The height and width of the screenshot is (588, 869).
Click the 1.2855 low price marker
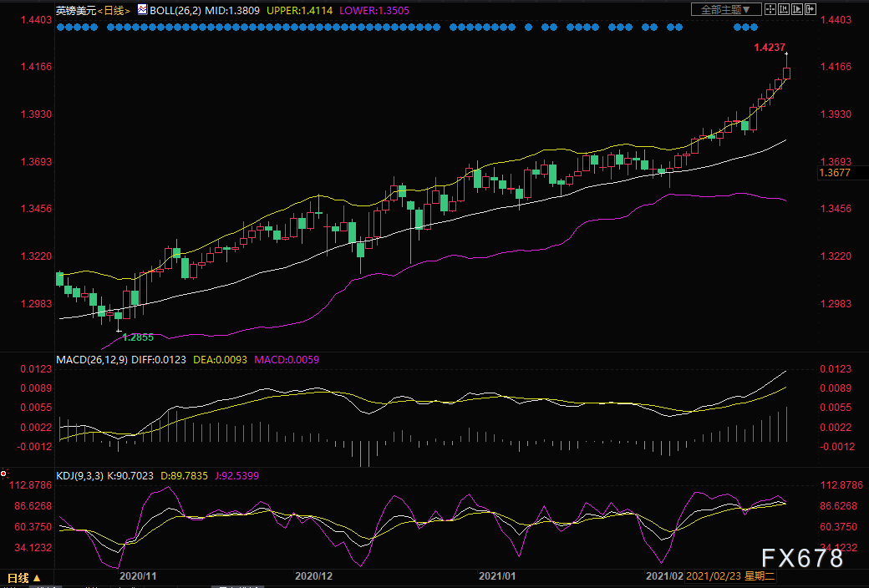[138, 337]
